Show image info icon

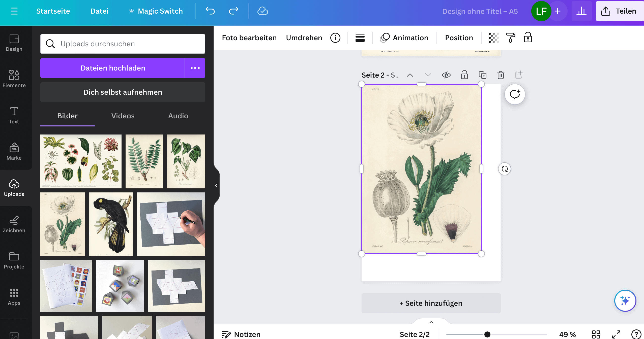click(335, 38)
